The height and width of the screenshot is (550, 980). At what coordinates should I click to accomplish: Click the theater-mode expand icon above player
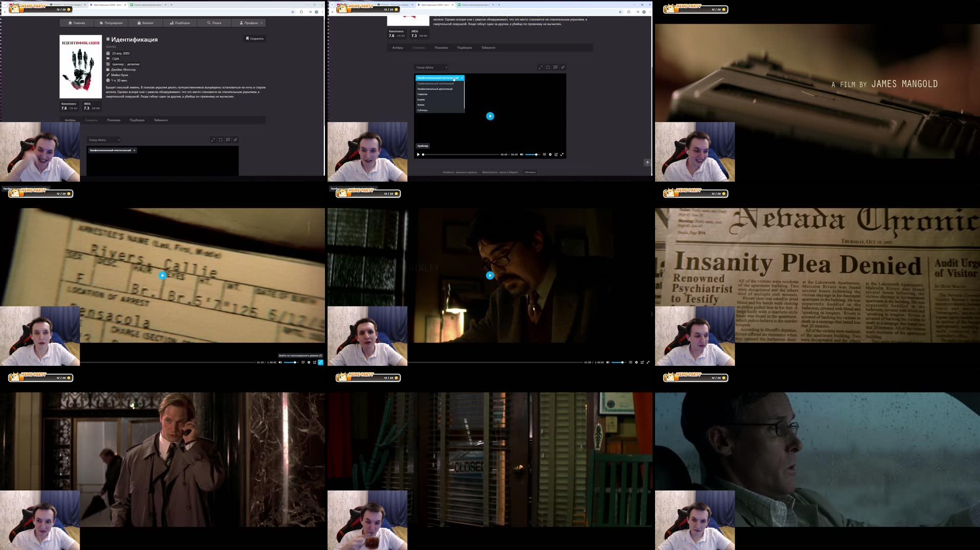(x=540, y=67)
